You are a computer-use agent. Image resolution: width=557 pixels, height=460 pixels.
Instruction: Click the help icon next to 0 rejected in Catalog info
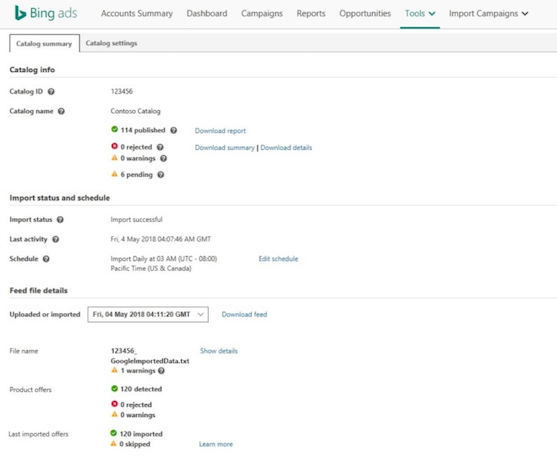pos(160,147)
